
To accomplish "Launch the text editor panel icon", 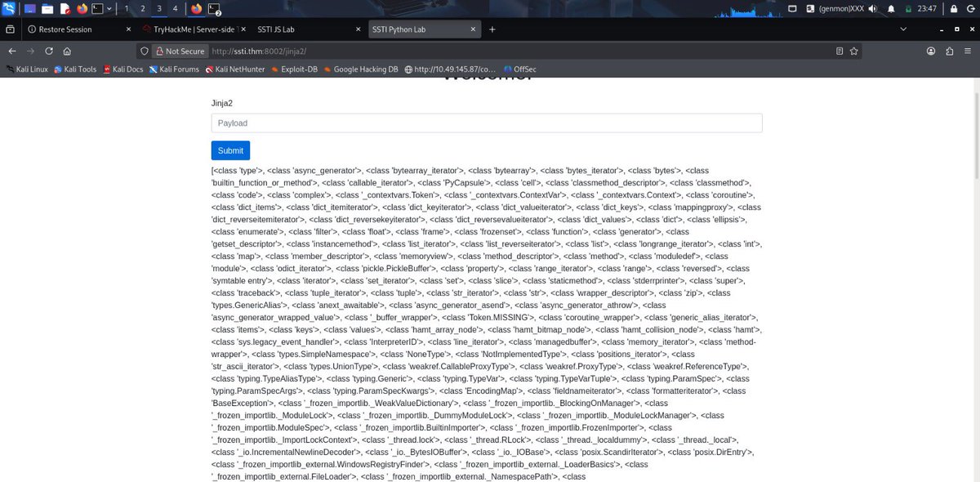I will 65,9.
